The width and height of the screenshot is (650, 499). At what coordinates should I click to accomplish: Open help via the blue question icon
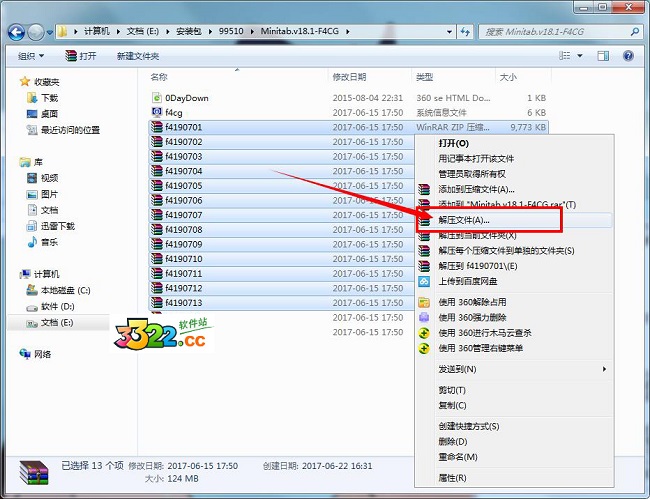pyautogui.click(x=628, y=56)
